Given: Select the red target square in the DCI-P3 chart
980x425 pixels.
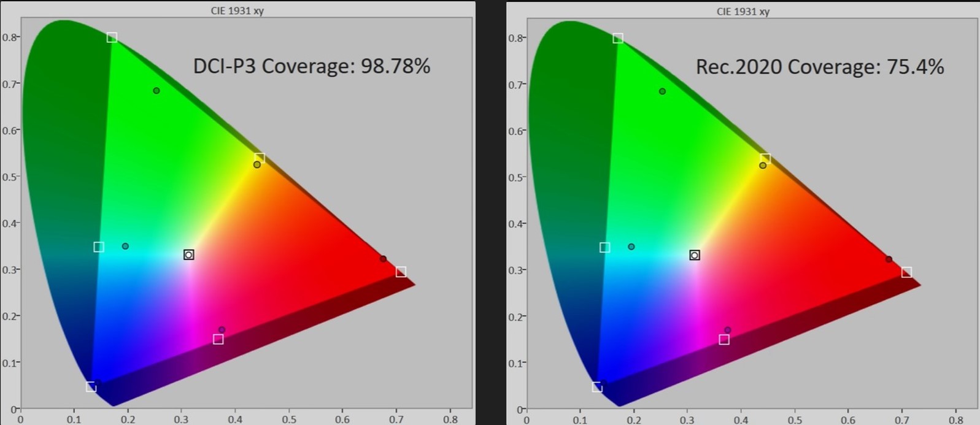Looking at the screenshot, I should tap(401, 272).
